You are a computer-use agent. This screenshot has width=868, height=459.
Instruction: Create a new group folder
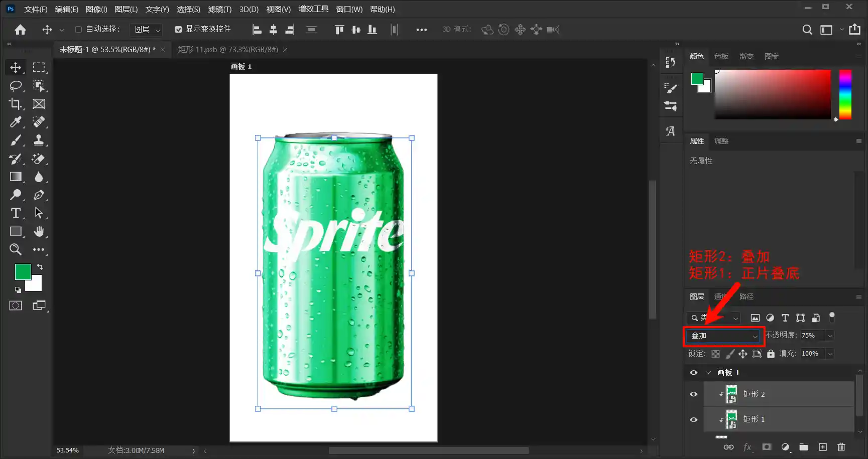tap(804, 447)
